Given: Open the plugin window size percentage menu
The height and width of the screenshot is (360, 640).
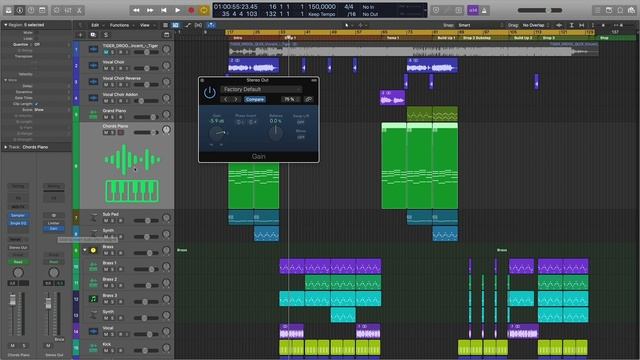Looking at the screenshot, I should pos(291,99).
